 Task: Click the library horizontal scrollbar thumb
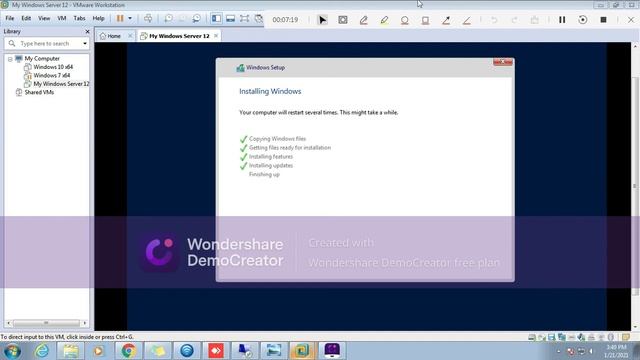tap(46, 323)
